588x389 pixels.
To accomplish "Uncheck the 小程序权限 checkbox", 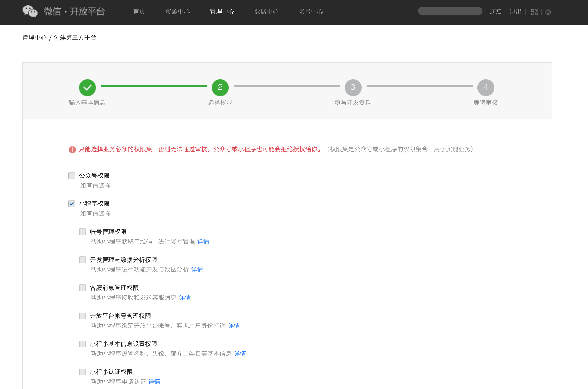I will click(x=72, y=204).
